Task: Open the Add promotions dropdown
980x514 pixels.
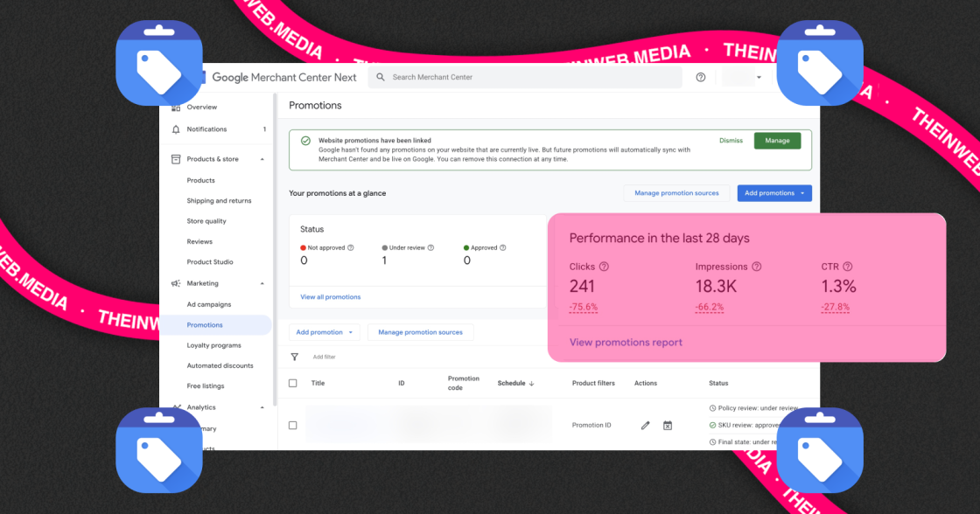Action: pos(773,193)
